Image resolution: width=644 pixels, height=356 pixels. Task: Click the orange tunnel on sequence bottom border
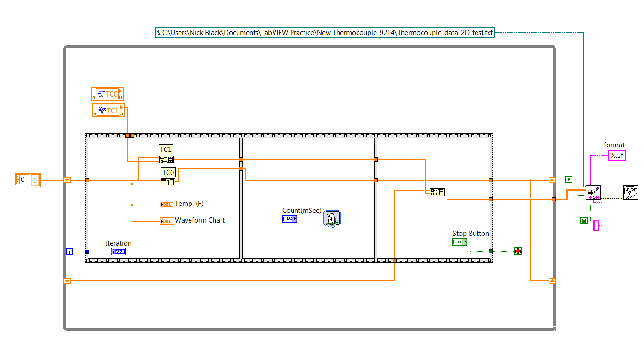pyautogui.click(x=394, y=260)
